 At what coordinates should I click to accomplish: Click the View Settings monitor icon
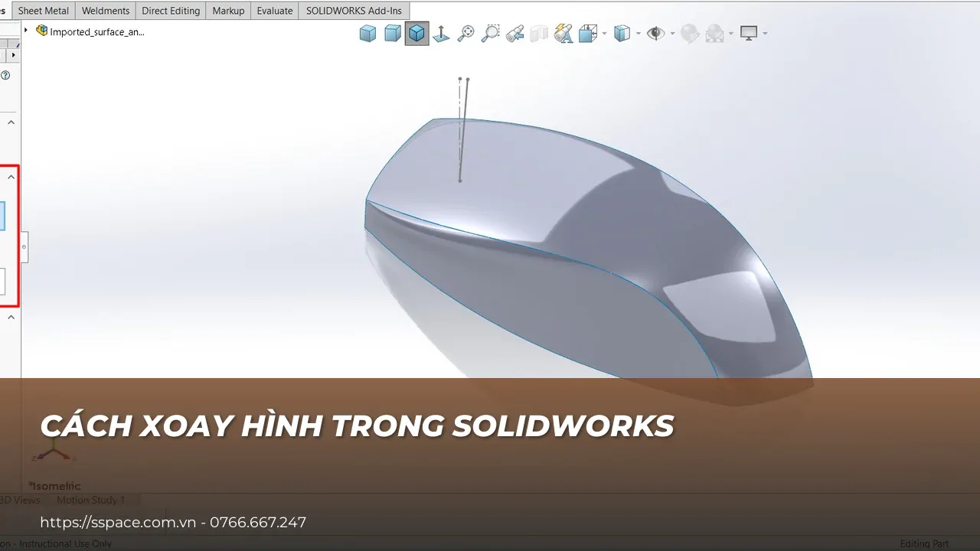[x=749, y=33]
